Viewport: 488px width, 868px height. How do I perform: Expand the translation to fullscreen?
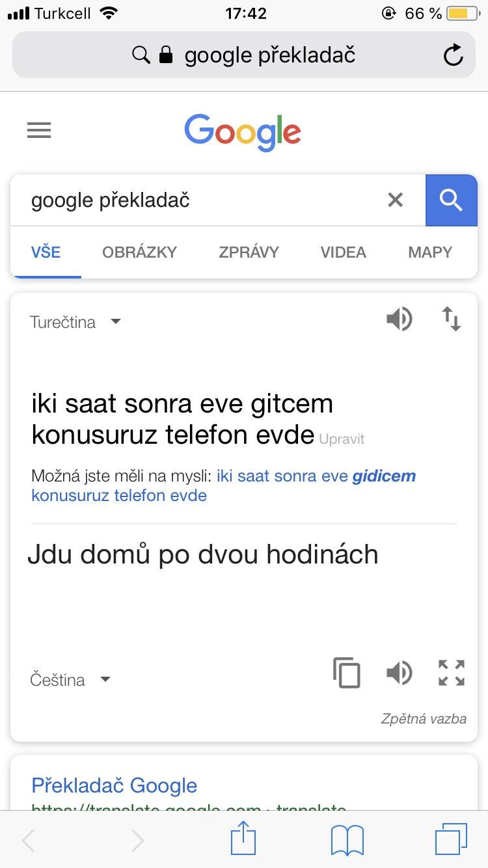coord(452,673)
